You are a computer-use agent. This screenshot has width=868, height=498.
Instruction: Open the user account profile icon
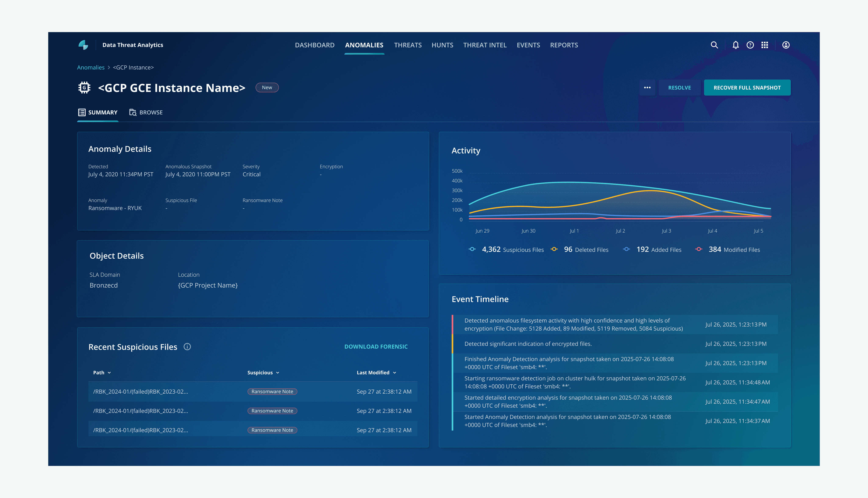(786, 45)
